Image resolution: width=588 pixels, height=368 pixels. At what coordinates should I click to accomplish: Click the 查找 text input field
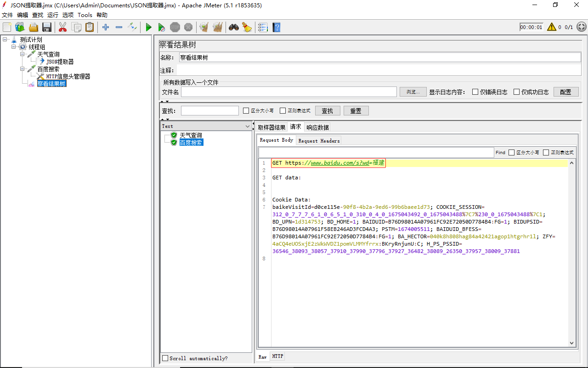pyautogui.click(x=209, y=110)
